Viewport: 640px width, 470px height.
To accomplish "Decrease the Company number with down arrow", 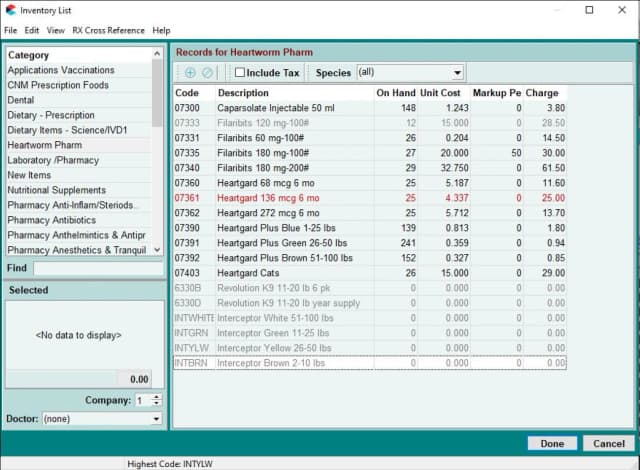I will [155, 404].
